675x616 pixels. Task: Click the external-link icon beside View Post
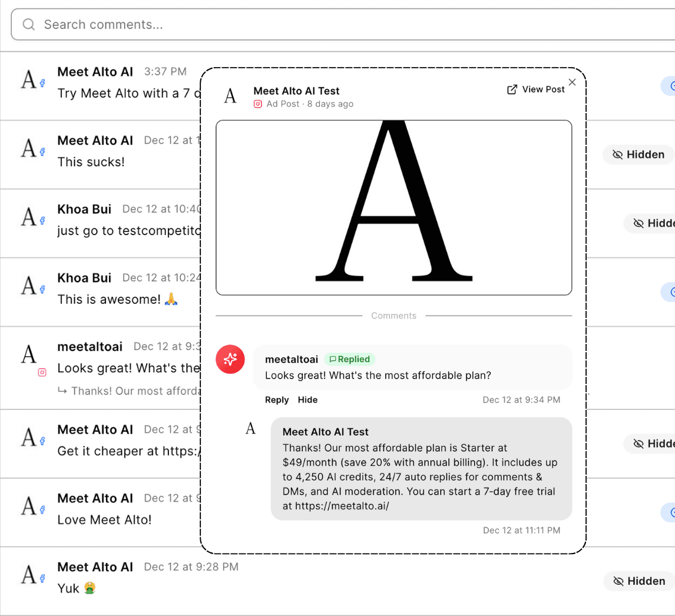[x=512, y=90]
